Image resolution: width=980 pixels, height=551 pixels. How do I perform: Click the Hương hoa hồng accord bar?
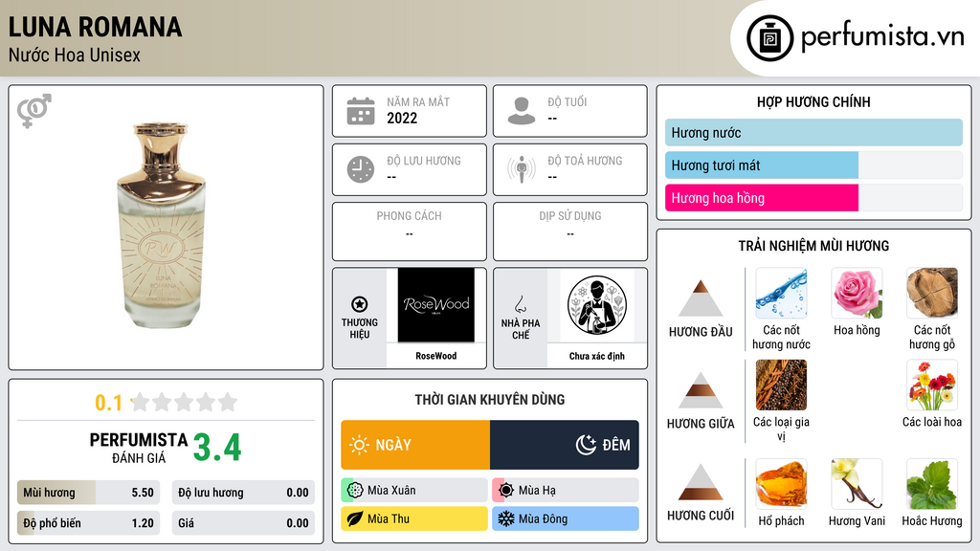point(813,197)
